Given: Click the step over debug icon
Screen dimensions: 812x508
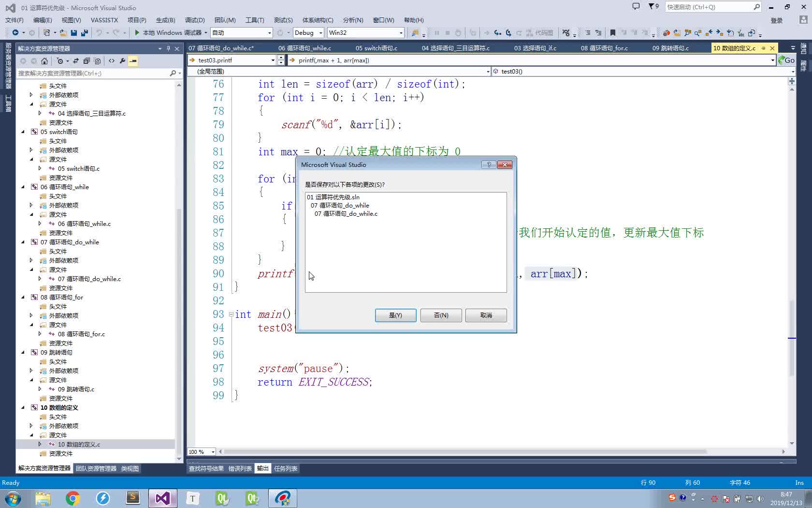Looking at the screenshot, I should pyautogui.click(x=508, y=32).
